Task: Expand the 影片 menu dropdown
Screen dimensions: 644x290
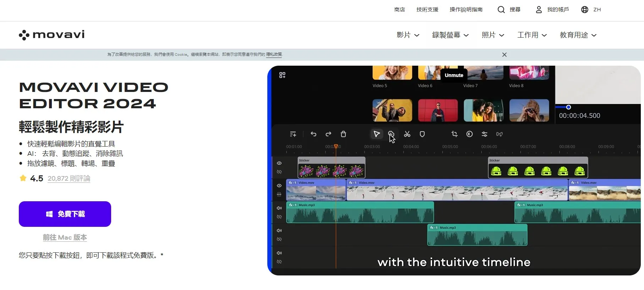Action: (x=408, y=35)
